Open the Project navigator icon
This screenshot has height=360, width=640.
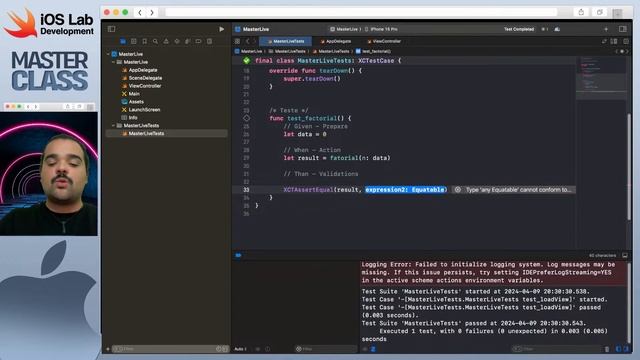point(123,41)
